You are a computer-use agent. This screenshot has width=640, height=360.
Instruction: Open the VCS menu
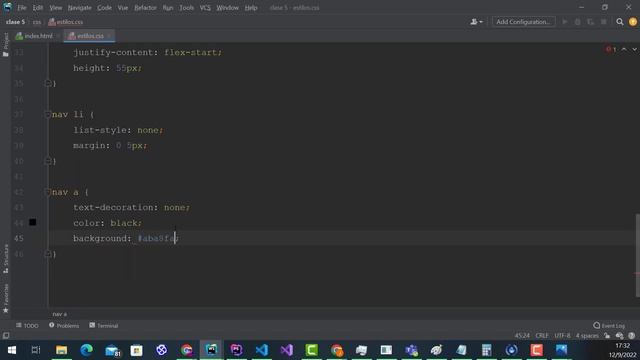(205, 8)
